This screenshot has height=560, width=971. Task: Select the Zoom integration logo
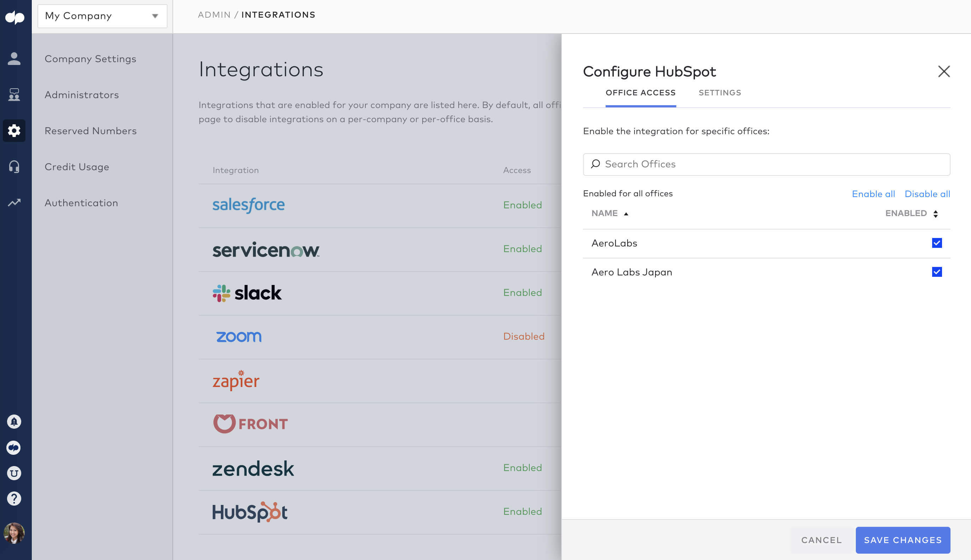[x=239, y=336]
